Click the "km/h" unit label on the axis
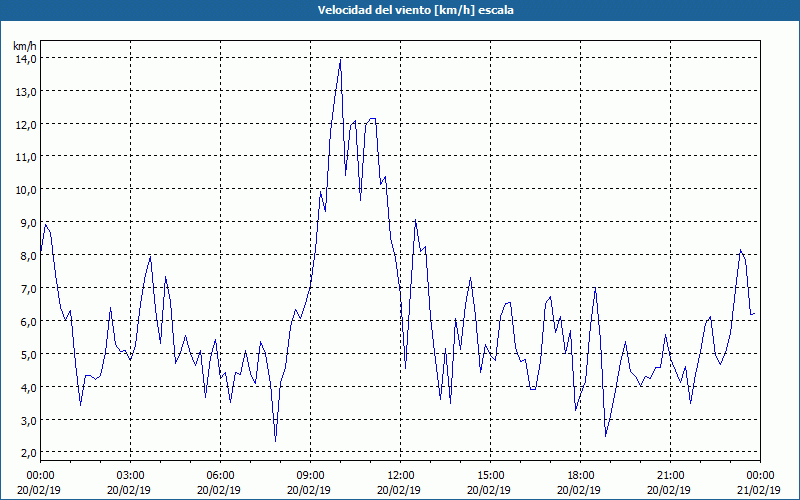The image size is (800, 500). [25, 46]
